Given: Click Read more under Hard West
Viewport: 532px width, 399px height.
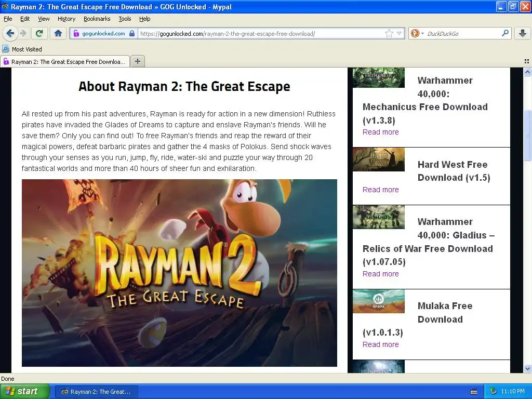Looking at the screenshot, I should click(381, 190).
